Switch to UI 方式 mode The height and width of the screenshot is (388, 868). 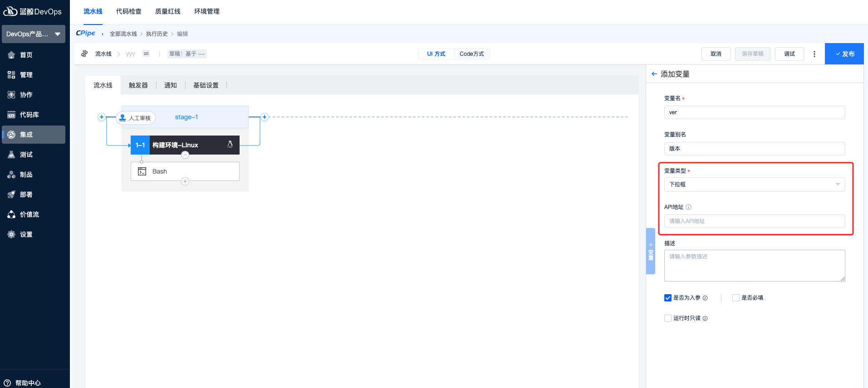pyautogui.click(x=436, y=54)
